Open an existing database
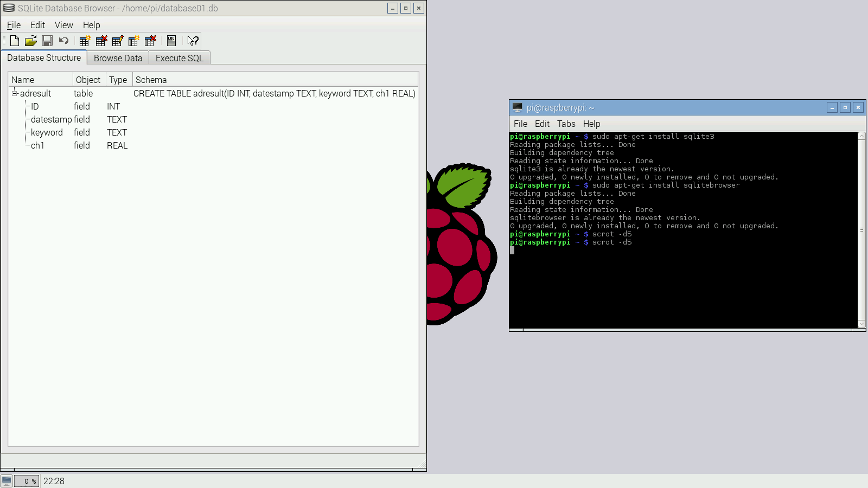Screen dimensions: 868x488 tap(30, 41)
